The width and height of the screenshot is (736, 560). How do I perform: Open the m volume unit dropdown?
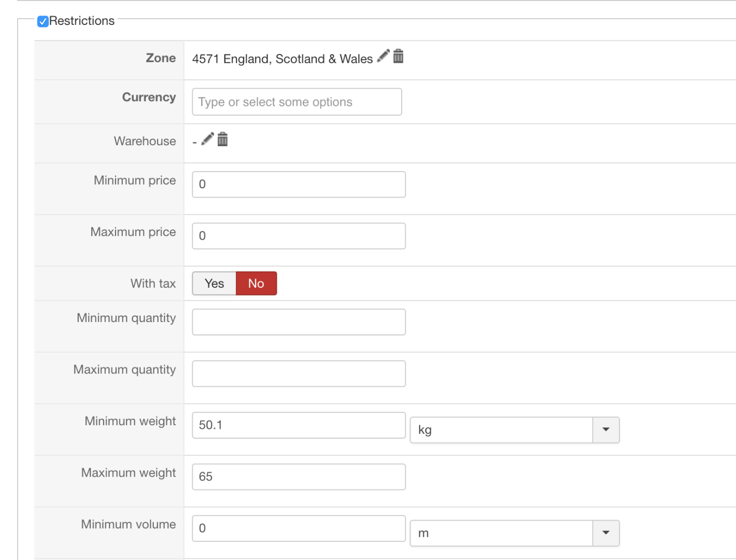501,533
